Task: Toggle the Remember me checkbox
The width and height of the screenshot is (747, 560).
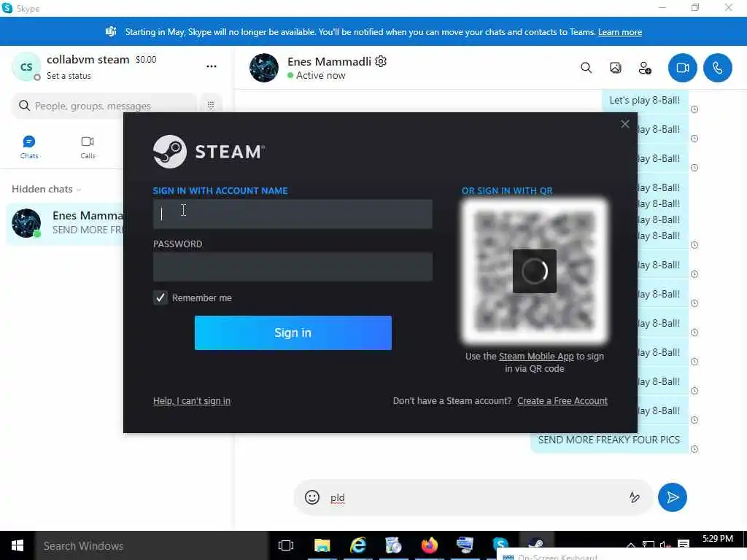Action: click(x=160, y=297)
